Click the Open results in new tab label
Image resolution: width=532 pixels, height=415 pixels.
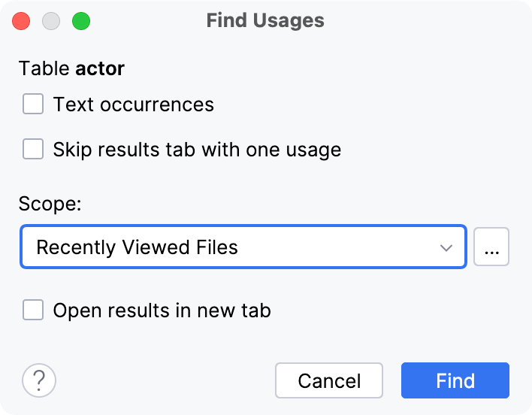(x=162, y=310)
